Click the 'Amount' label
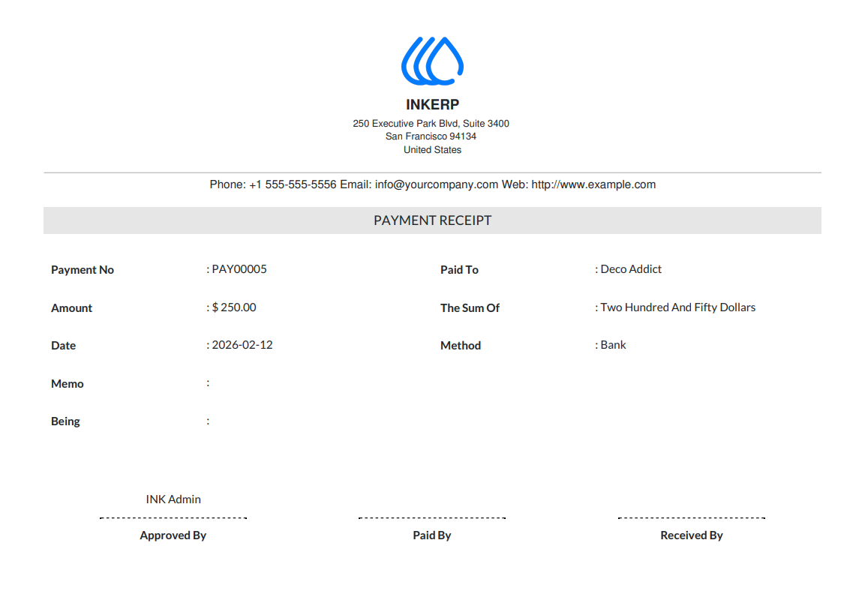Viewport: 868px width, 609px height. pos(71,307)
